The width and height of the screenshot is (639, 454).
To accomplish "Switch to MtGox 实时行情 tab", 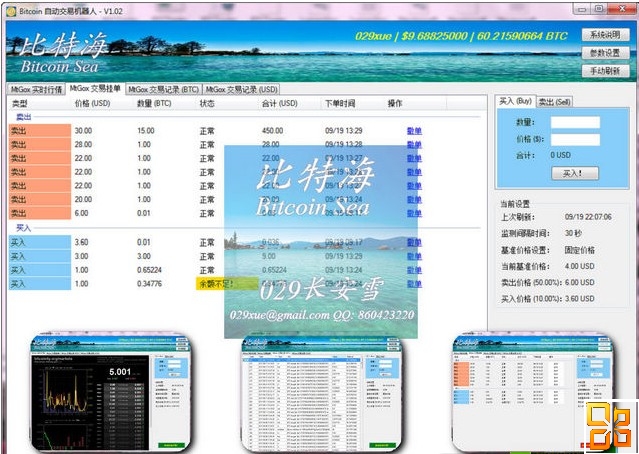I will coord(36,89).
